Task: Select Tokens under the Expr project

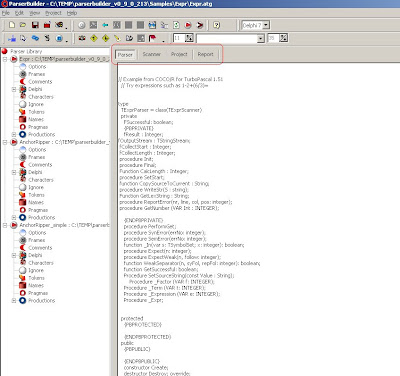Action: coord(36,112)
